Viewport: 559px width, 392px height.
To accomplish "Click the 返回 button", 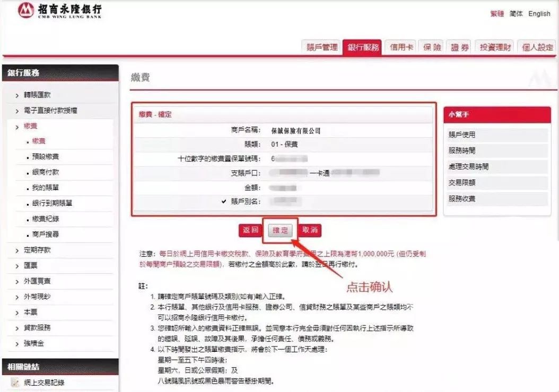I will coord(250,230).
